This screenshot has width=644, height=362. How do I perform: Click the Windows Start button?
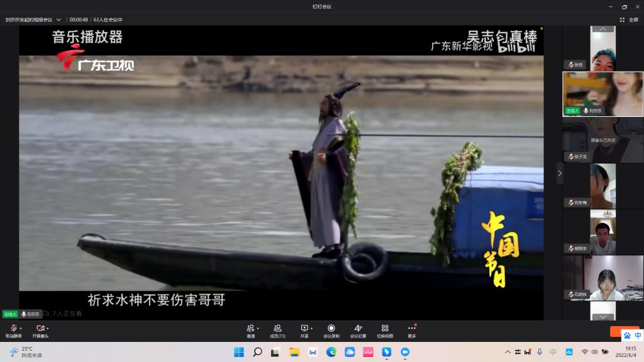(x=239, y=352)
